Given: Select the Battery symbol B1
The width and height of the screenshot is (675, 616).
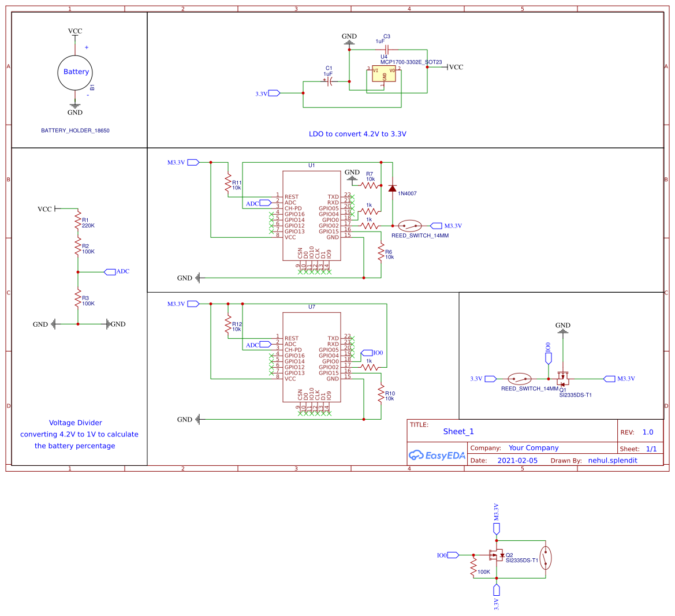Looking at the screenshot, I should click(x=74, y=72).
